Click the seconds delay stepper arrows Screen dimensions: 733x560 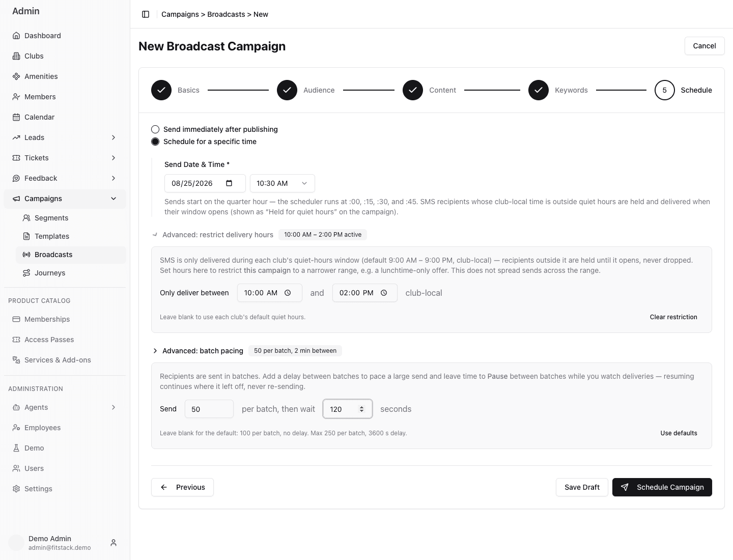tap(361, 409)
